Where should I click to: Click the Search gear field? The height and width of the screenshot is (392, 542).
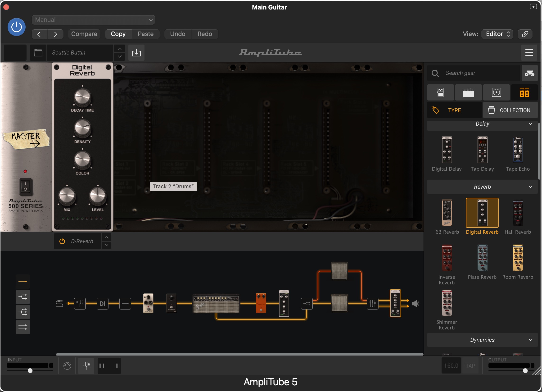coord(474,73)
